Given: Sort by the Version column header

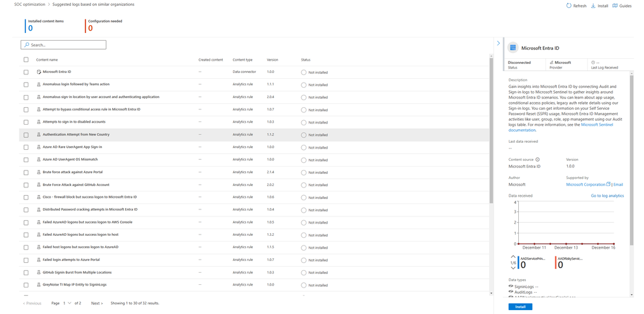Looking at the screenshot, I should tap(272, 59).
